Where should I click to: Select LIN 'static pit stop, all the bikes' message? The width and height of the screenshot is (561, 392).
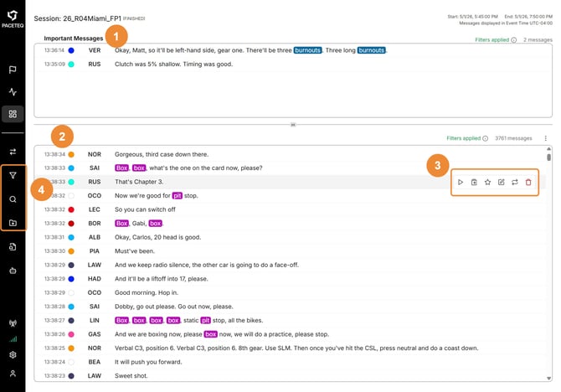tap(291, 321)
